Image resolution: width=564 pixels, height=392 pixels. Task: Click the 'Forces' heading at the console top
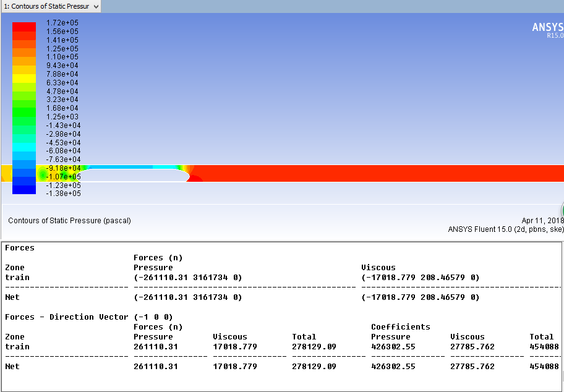(20, 248)
